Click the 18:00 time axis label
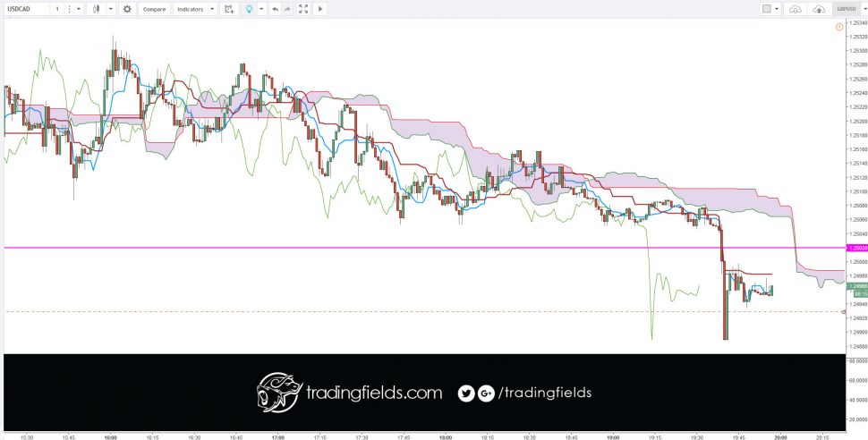 pyautogui.click(x=445, y=436)
